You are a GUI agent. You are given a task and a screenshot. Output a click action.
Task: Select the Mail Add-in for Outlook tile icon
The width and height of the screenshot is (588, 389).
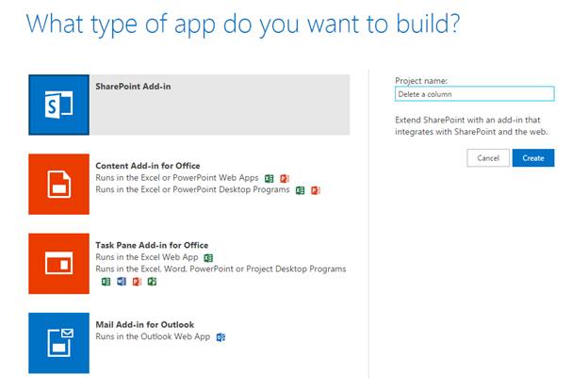58,343
